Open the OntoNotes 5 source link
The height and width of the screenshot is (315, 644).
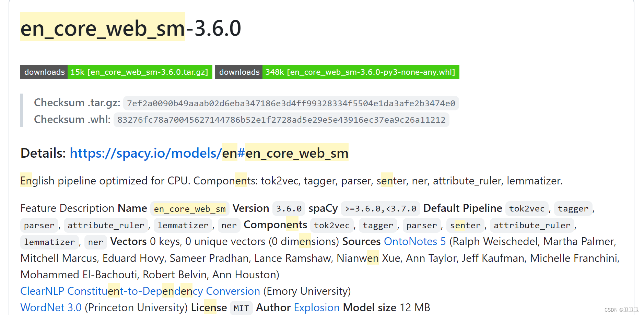(415, 241)
